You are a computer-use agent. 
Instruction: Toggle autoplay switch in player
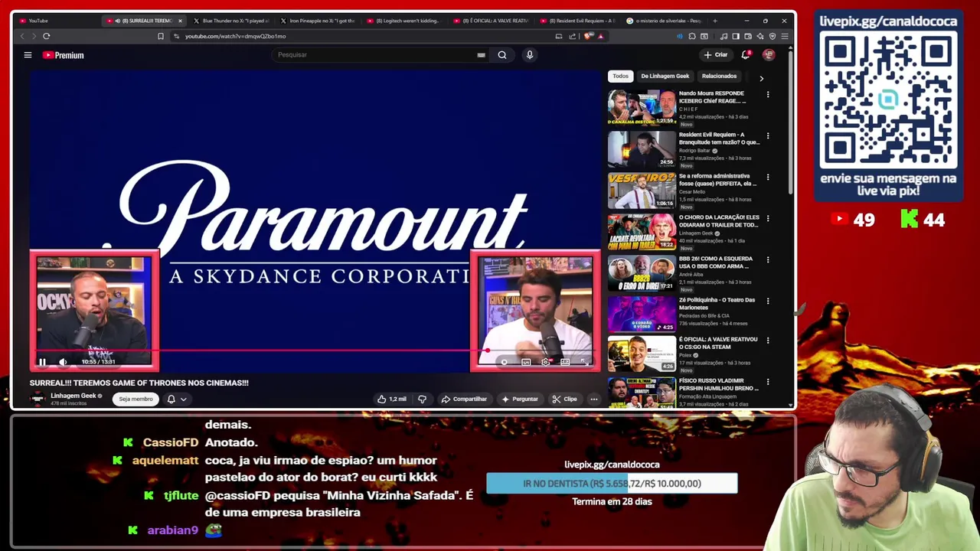click(x=504, y=362)
